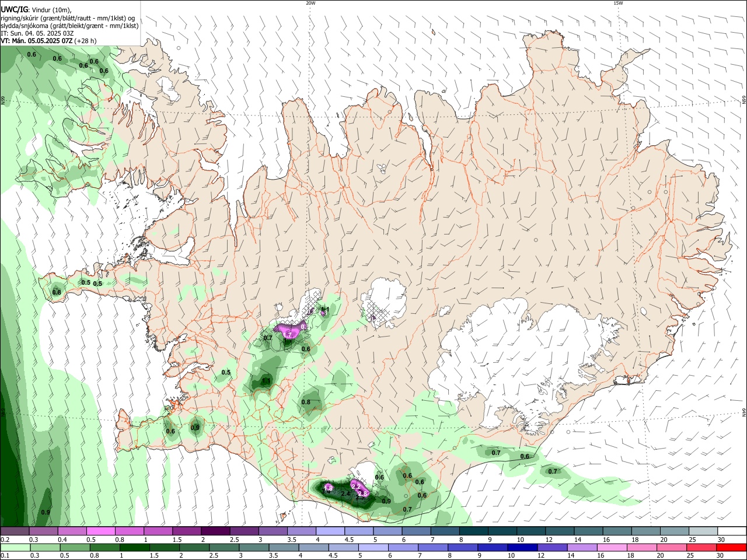Click the bright magenta 0.5 swatch, upper legend

coord(100,531)
